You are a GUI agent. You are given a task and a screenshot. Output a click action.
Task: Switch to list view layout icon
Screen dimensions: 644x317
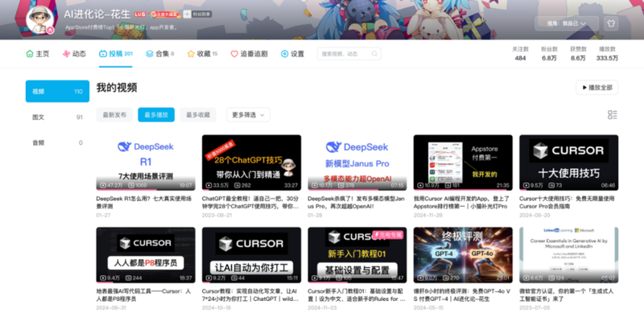coord(613,115)
